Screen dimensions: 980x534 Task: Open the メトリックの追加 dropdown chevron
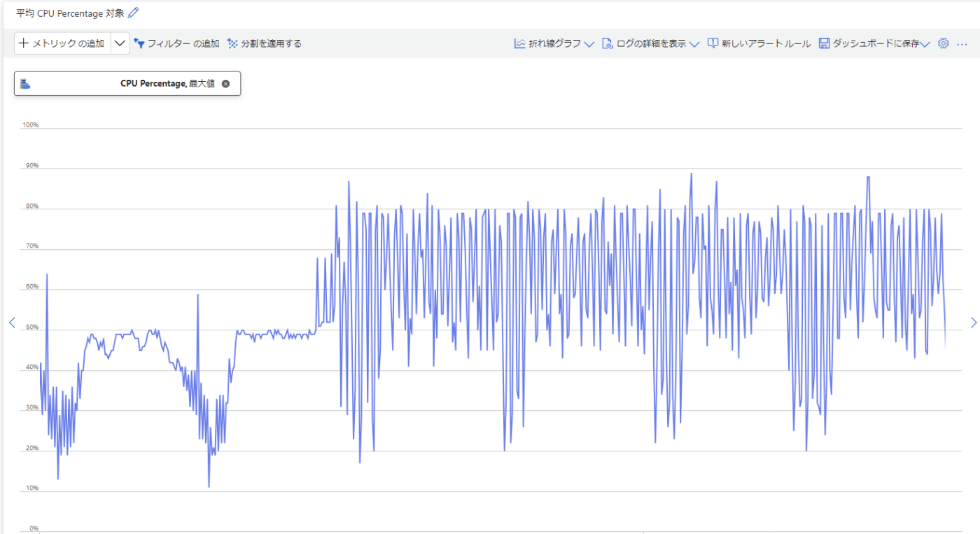click(120, 43)
